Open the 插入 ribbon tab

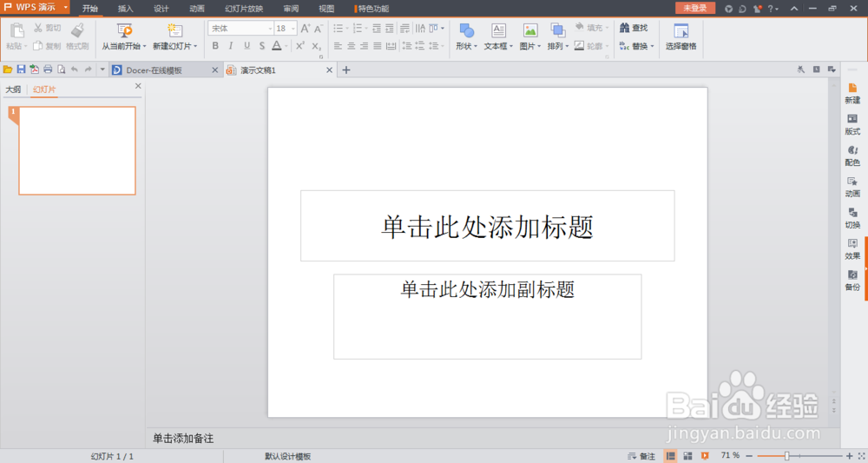[126, 9]
